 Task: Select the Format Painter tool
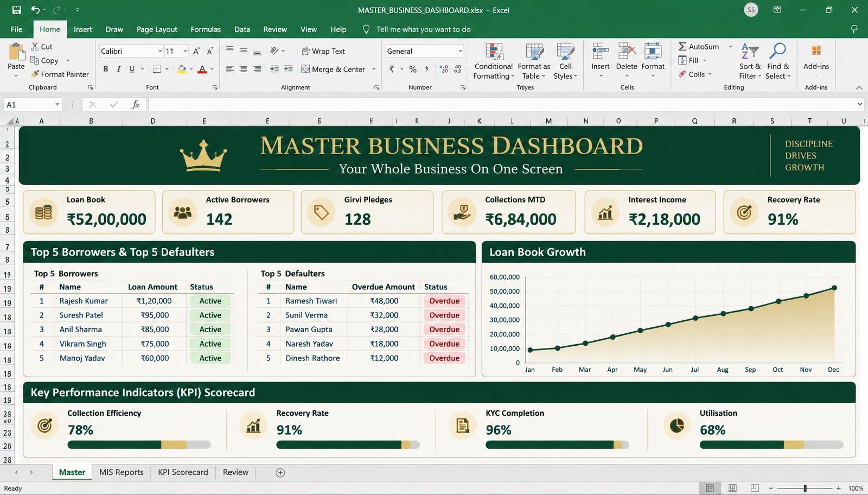[x=60, y=74]
